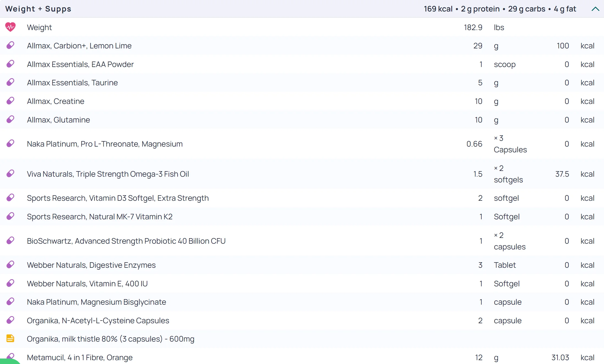This screenshot has width=604, height=364.
Task: Click the × 2 capsules unit for Probiotic
Action: tap(510, 241)
